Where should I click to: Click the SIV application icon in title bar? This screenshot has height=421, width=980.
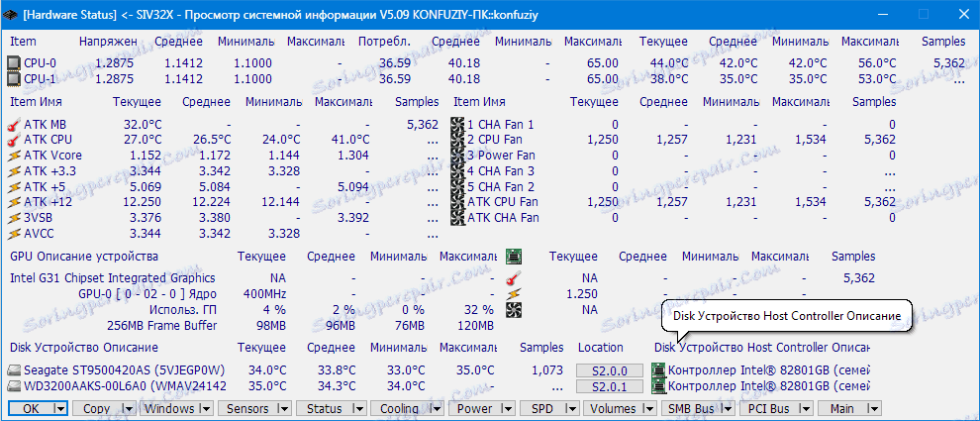point(11,14)
